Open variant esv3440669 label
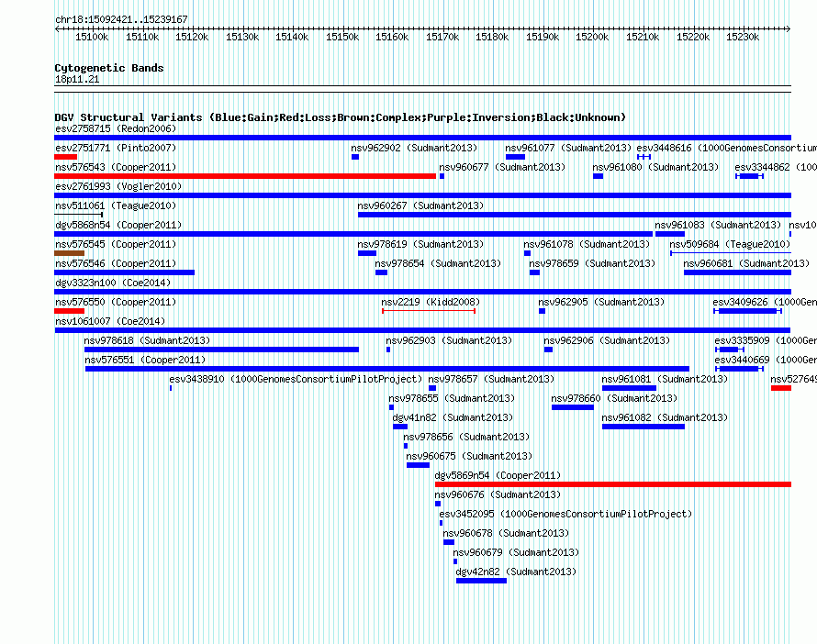The image size is (817, 644). (x=766, y=360)
